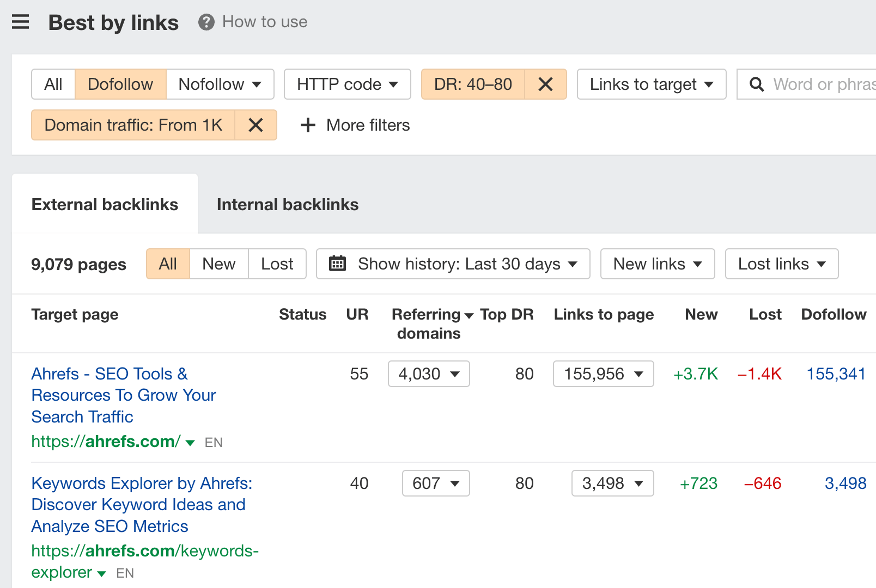Click the plus icon for More filters
Viewport: 876px width, 588px height.
click(307, 125)
